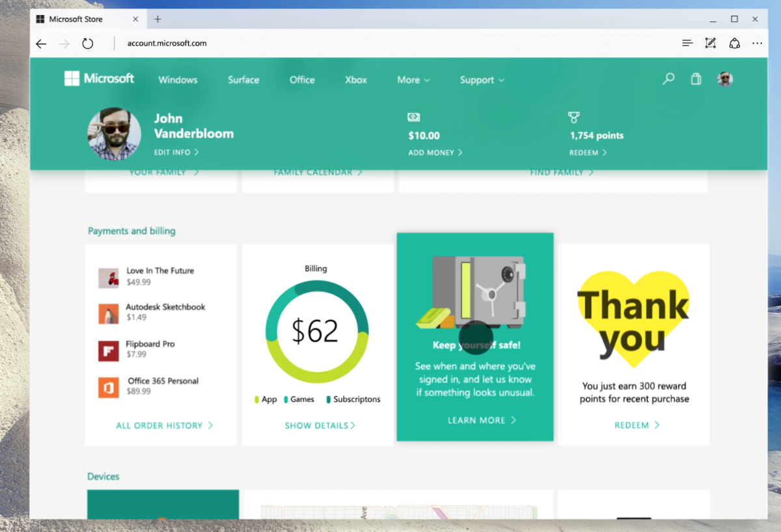
Task: Click the browser forward arrow
Action: 64,44
